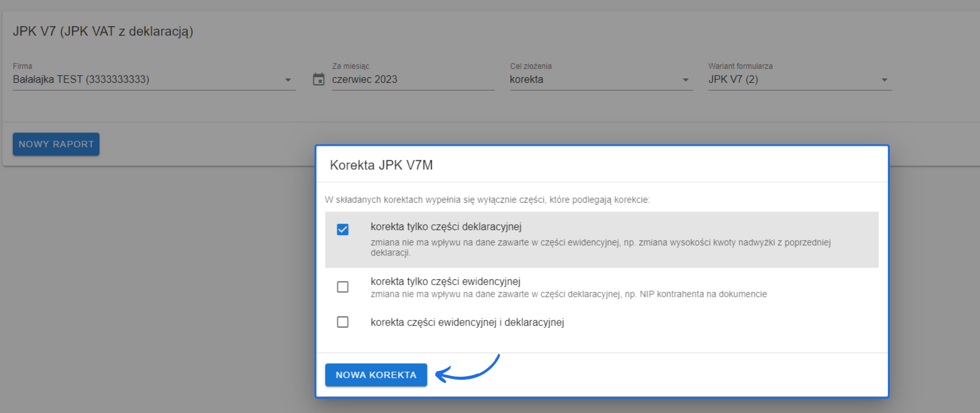
Task: Click the description mentioning 'NIP kontrahenta na dokumencie'
Action: click(x=569, y=294)
